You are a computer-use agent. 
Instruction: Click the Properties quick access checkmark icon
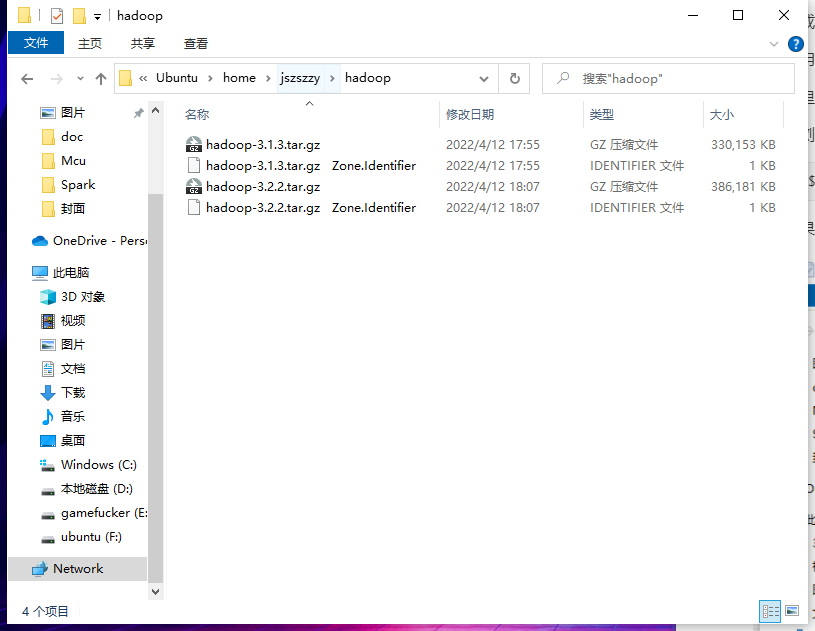tap(57, 16)
